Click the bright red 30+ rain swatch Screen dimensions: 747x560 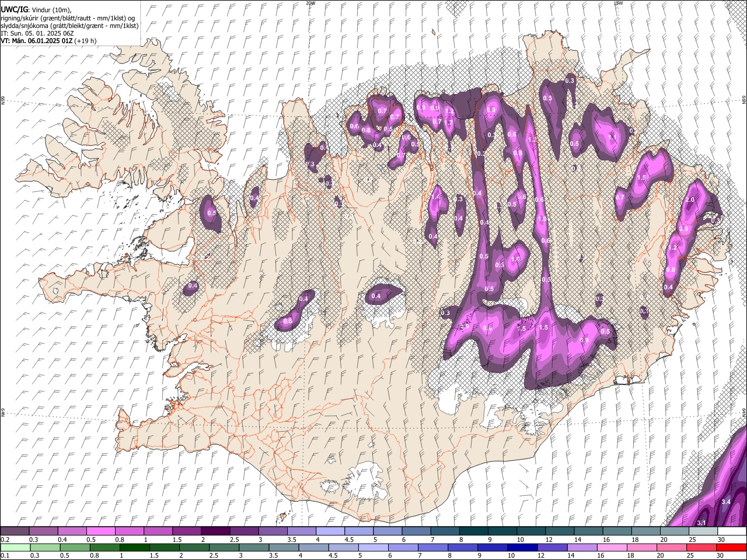[x=732, y=548]
